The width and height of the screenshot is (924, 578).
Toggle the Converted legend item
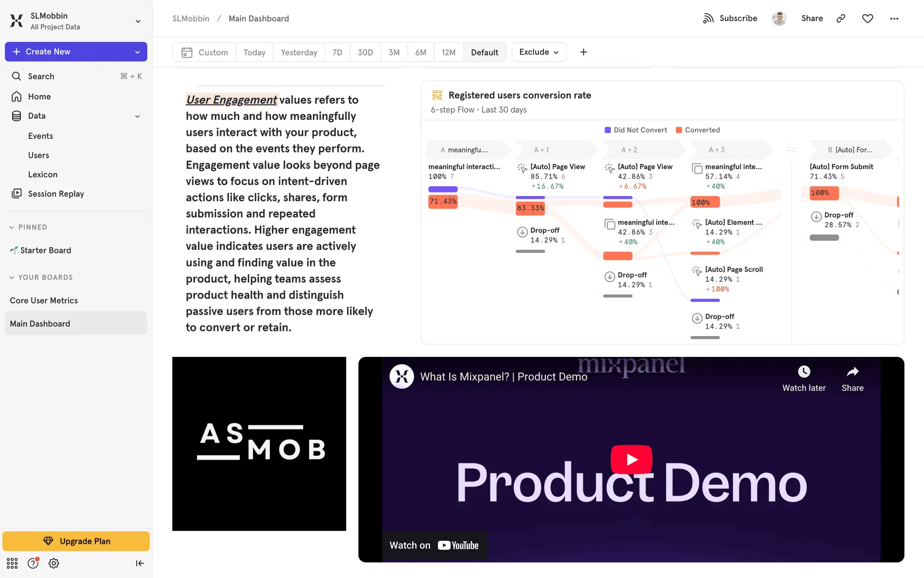[698, 130]
